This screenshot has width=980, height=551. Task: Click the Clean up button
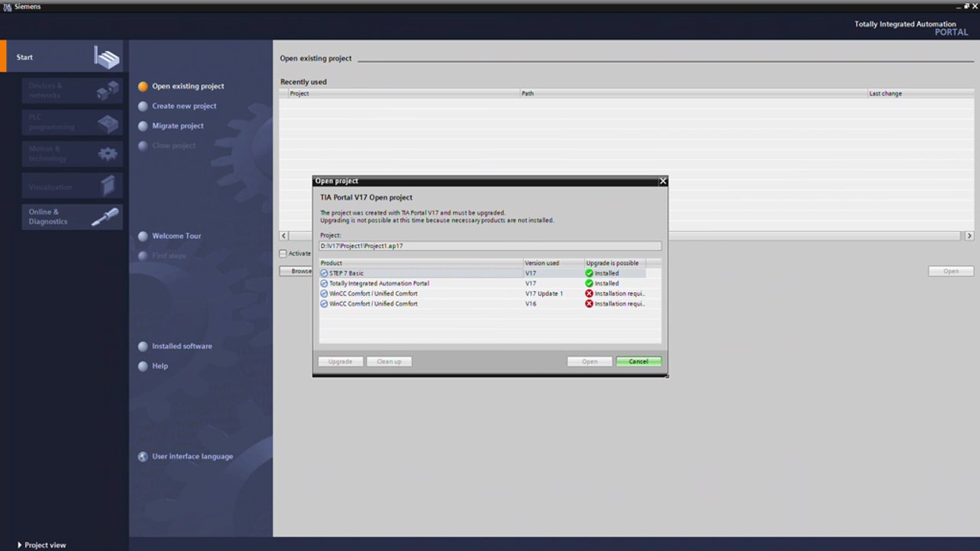(389, 361)
